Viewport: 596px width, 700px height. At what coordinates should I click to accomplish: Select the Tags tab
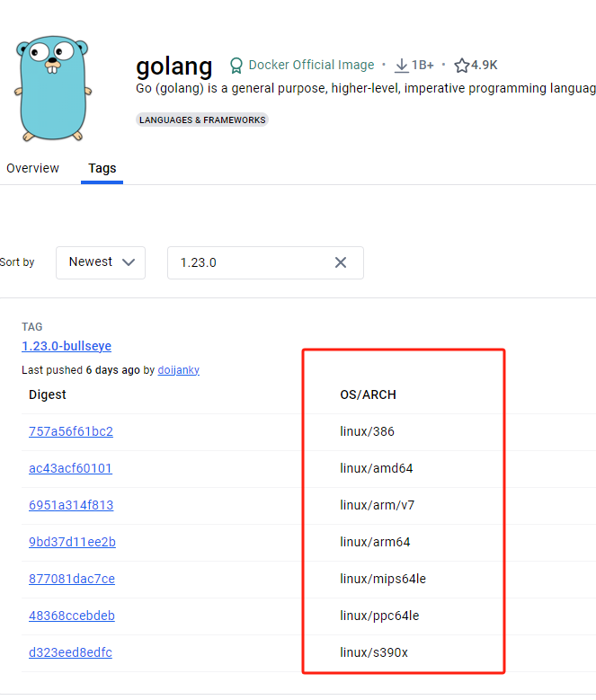[x=102, y=168]
